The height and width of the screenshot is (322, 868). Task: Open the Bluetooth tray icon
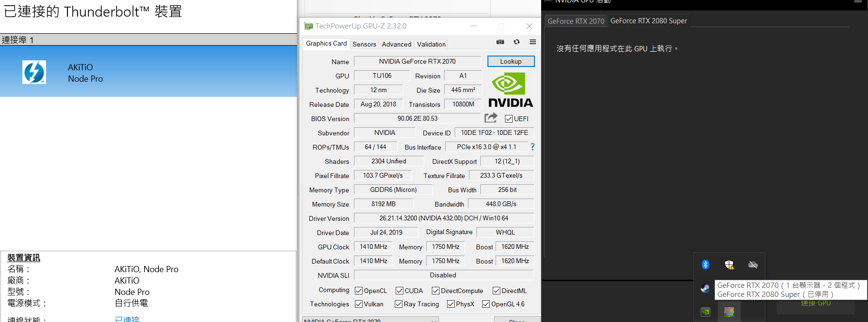click(x=706, y=265)
